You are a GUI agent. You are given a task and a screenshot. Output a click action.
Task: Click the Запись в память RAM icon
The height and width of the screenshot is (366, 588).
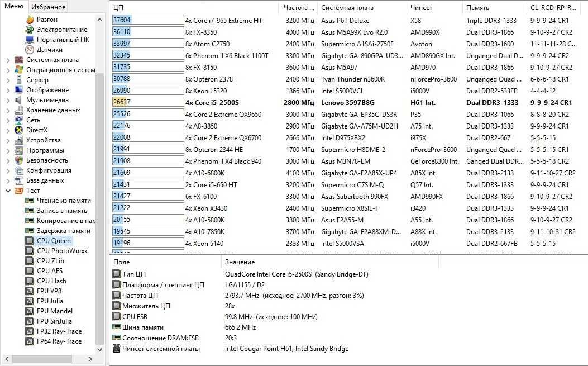(30, 211)
